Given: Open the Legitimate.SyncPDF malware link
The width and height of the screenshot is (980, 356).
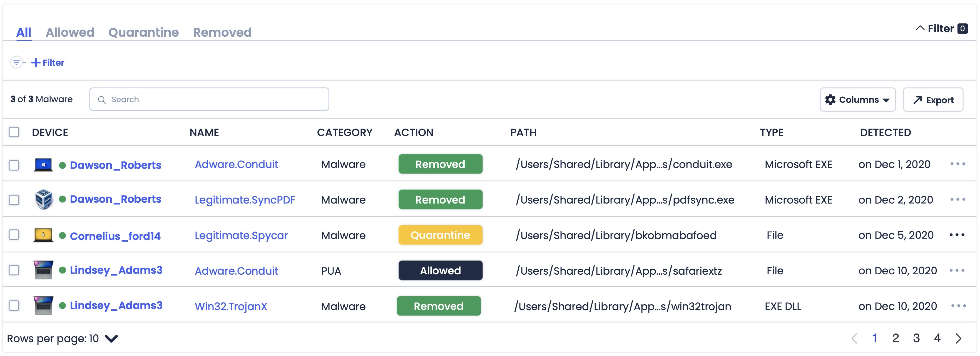Looking at the screenshot, I should pyautogui.click(x=245, y=200).
